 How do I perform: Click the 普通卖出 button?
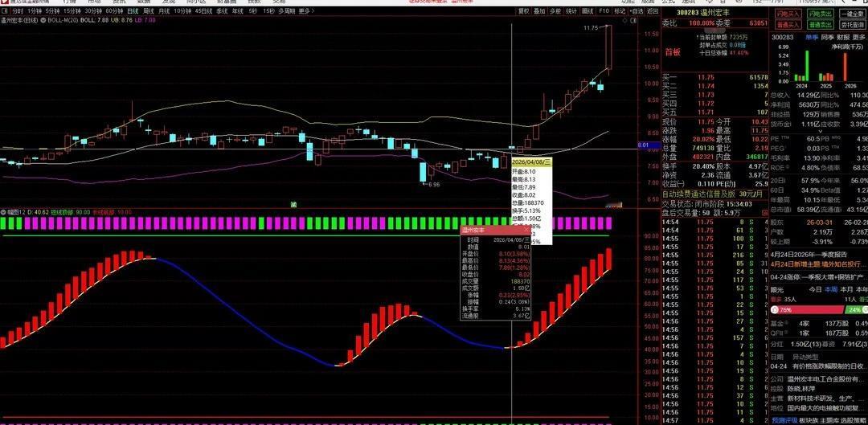coord(820,25)
